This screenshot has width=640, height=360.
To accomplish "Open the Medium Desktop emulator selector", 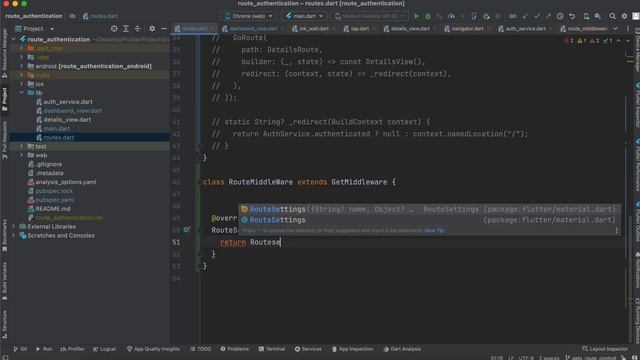I will pos(369,16).
